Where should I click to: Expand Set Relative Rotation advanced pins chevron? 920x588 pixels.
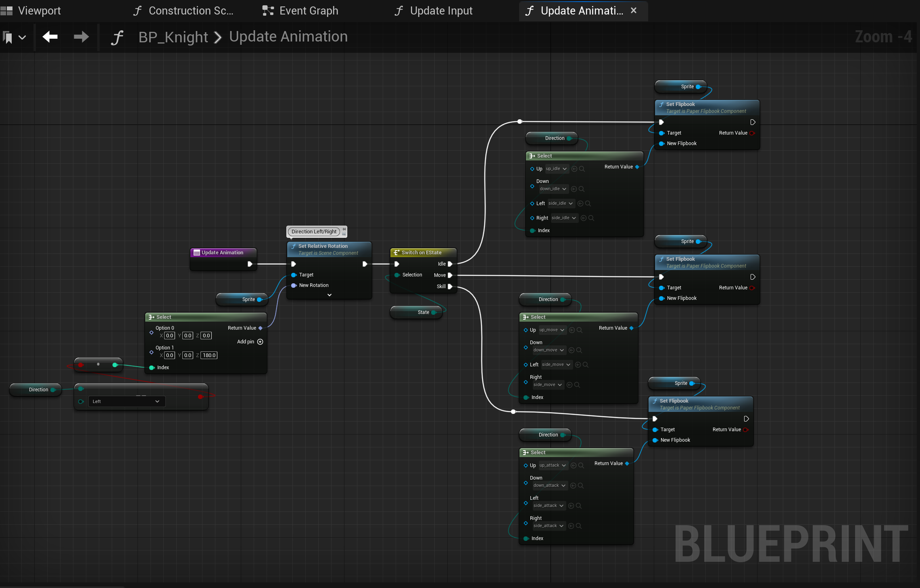pos(330,295)
